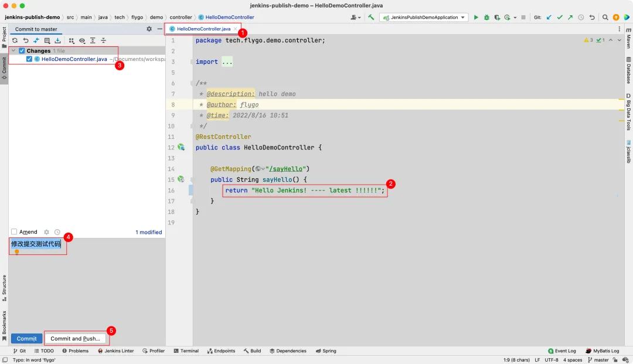Click the Rollback icon in commit toolbar
Image resolution: width=633 pixels, height=364 pixels.
point(25,40)
